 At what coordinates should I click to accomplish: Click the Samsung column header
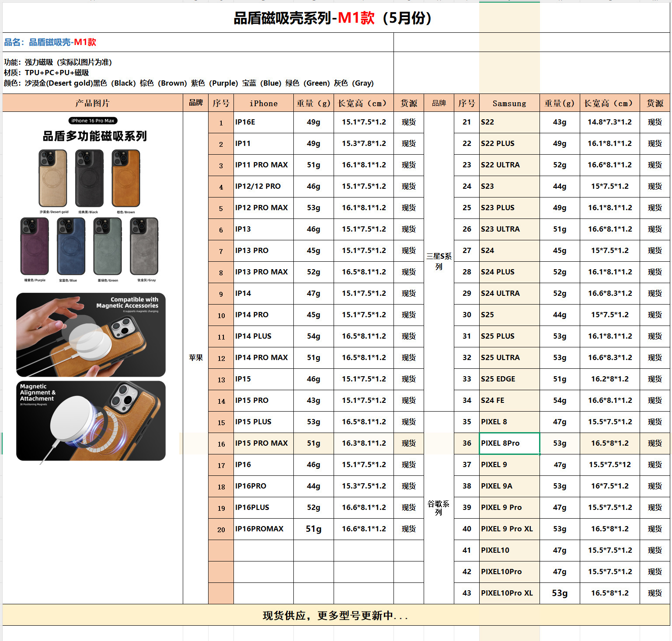point(509,103)
